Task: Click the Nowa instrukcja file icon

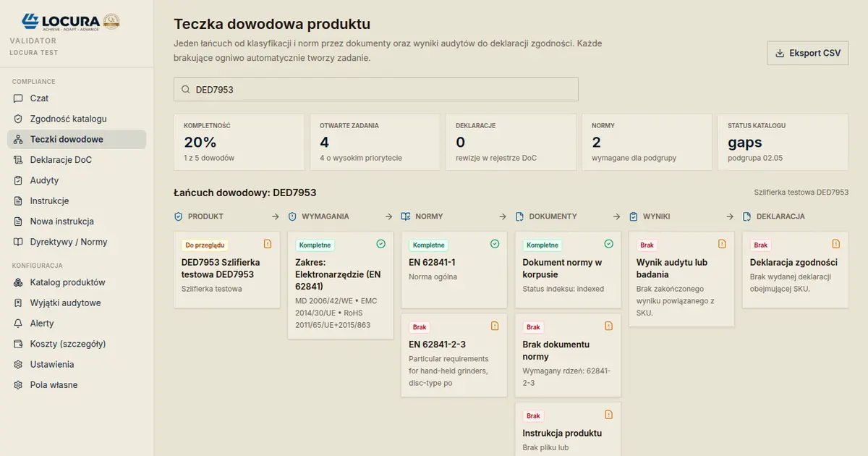Action: click(x=18, y=221)
